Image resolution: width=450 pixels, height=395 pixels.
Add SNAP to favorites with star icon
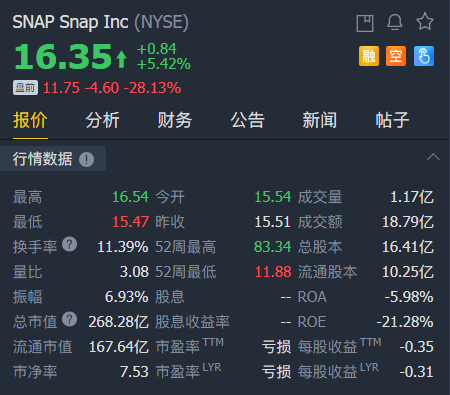(425, 22)
